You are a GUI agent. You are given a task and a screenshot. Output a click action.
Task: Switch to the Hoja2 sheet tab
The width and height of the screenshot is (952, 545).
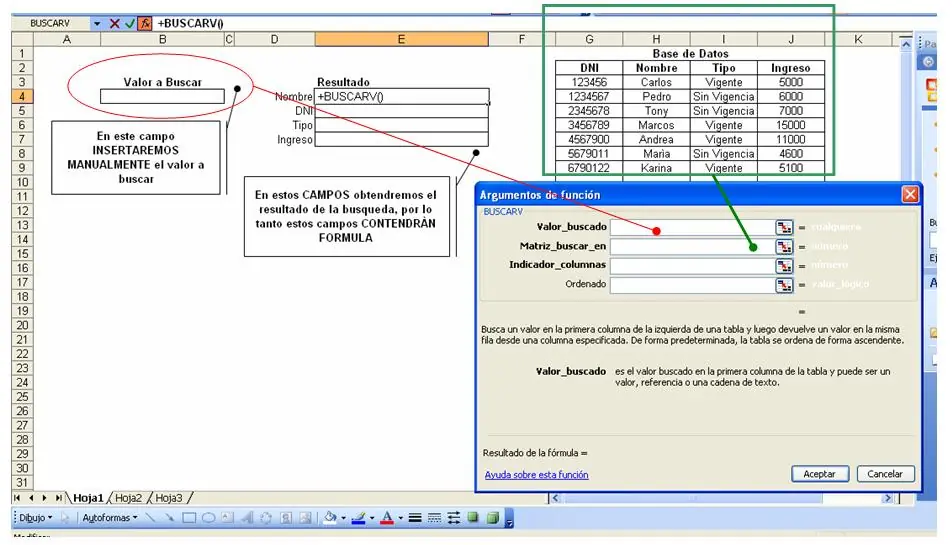tap(128, 498)
